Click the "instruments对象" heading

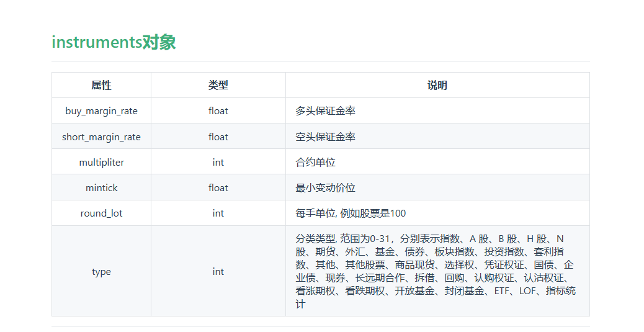point(114,42)
